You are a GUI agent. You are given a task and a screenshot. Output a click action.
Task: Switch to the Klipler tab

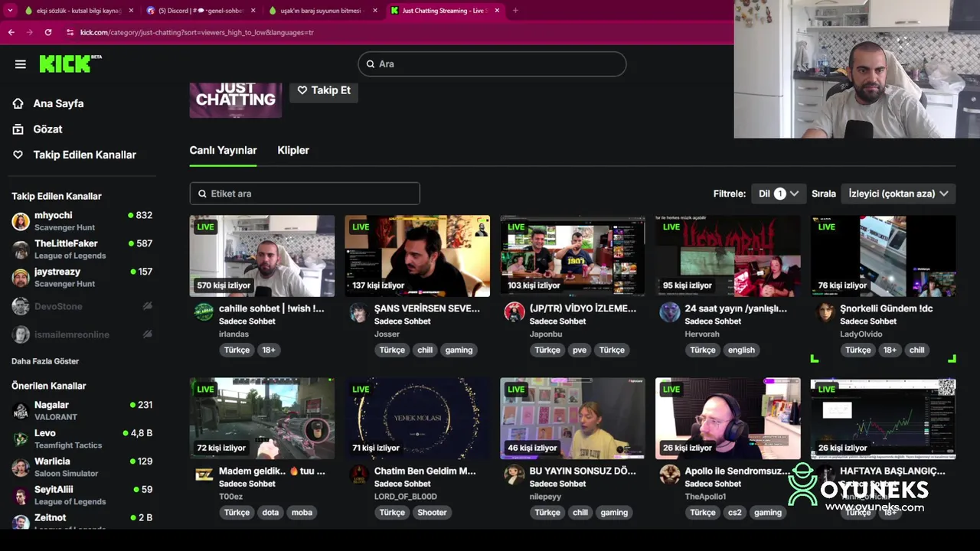click(293, 151)
